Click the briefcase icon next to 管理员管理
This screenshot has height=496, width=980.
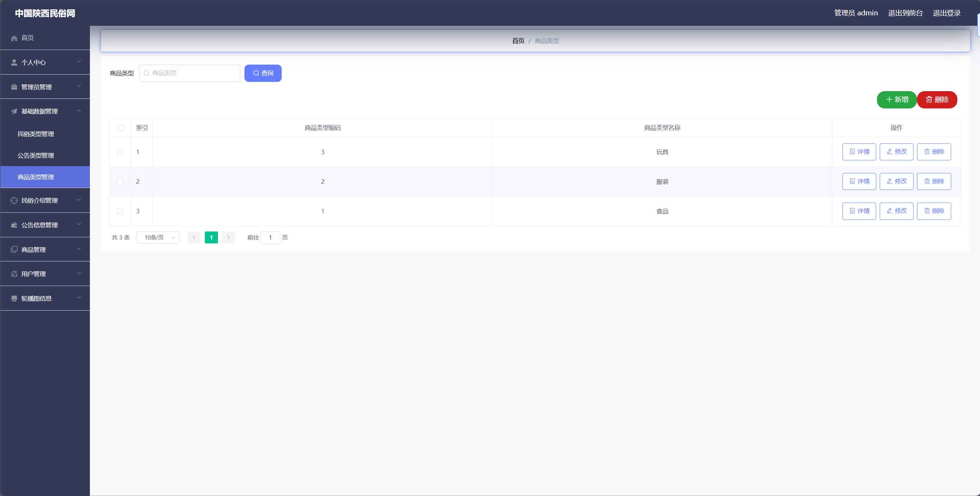(x=14, y=87)
